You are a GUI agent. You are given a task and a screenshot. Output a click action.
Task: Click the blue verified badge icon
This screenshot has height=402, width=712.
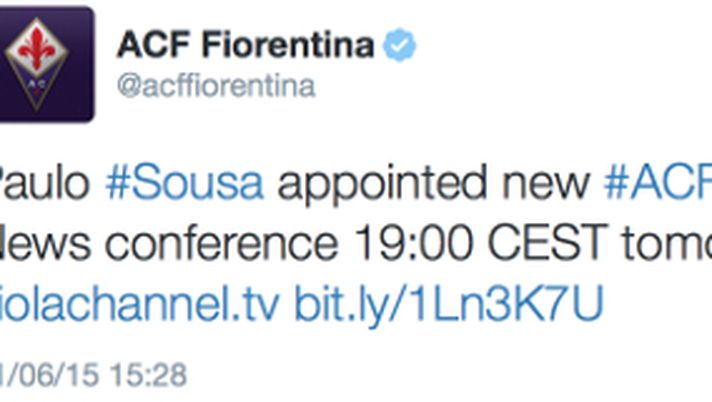(401, 46)
